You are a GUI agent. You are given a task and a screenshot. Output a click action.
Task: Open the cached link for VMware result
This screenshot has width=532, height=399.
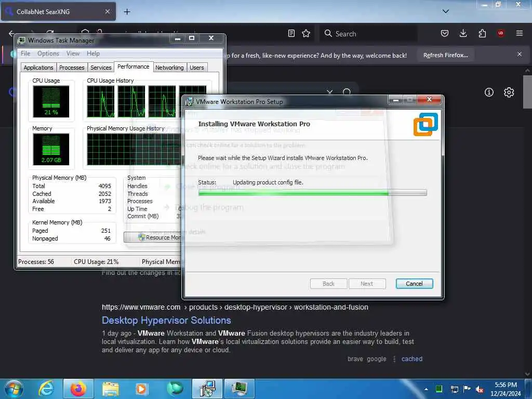pyautogui.click(x=412, y=358)
